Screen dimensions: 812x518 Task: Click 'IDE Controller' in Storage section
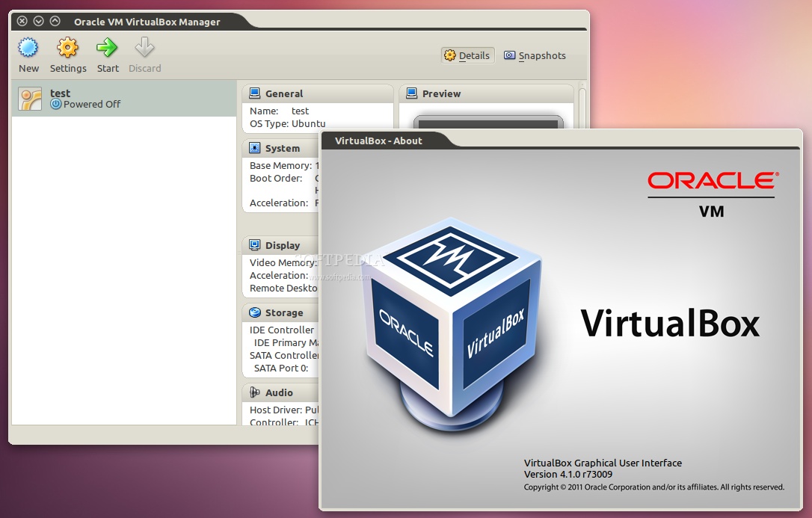point(282,330)
